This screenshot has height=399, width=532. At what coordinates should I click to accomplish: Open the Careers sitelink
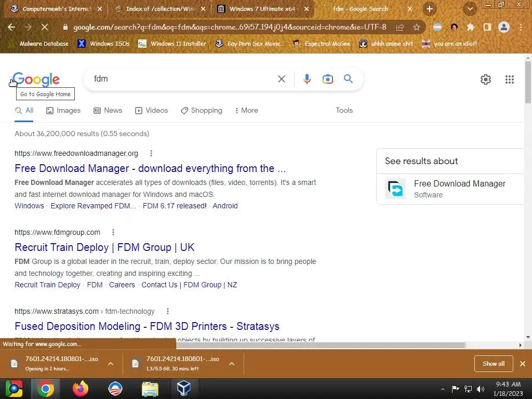(x=122, y=285)
